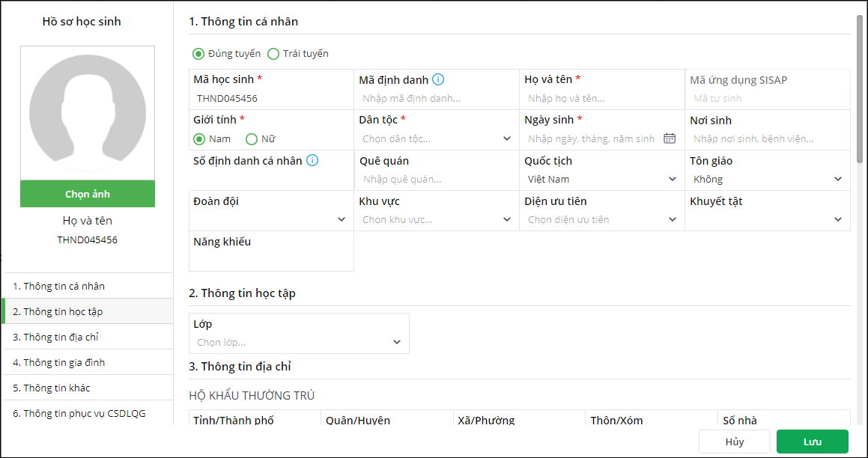
Task: Open the Quốc tịch dropdown
Action: pos(673,179)
